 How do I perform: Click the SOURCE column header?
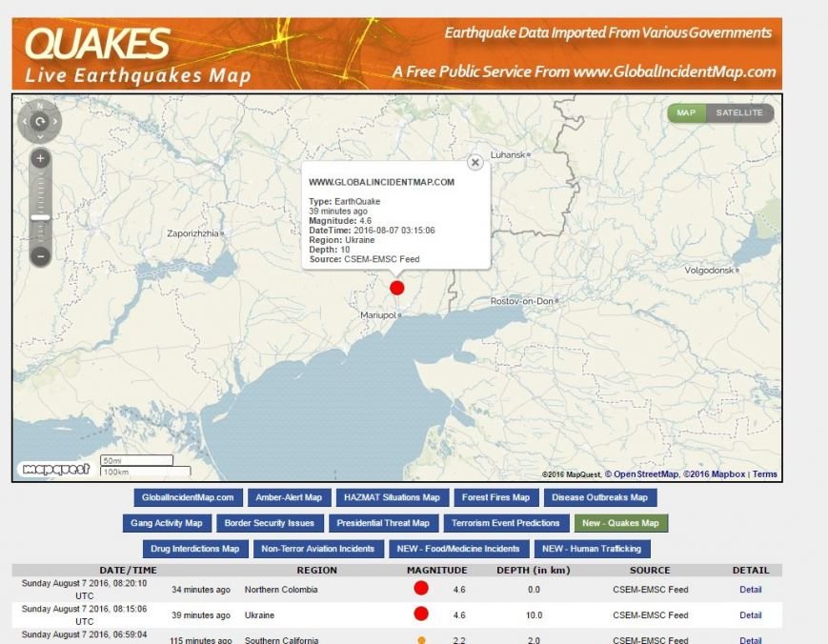tap(650, 570)
